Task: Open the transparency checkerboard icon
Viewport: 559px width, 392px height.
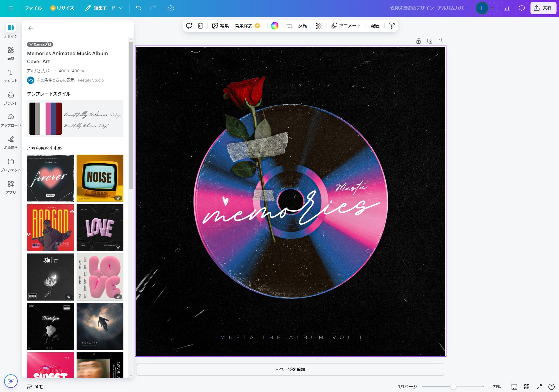Action: coord(319,26)
